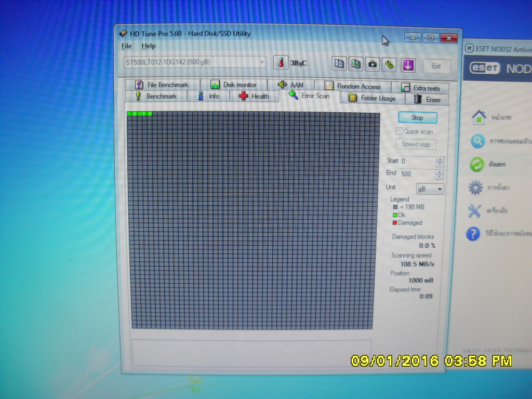This screenshot has height=399, width=532.
Task: Open the Info tab
Action: [x=208, y=96]
